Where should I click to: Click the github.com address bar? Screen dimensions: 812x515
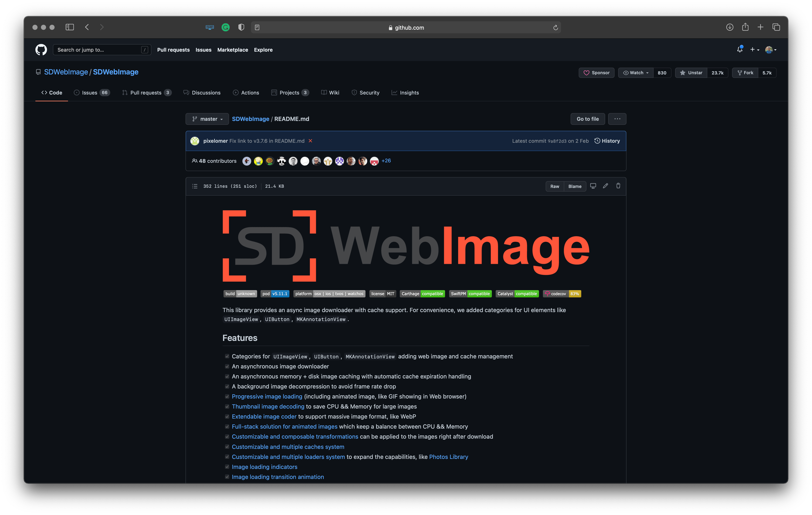(406, 27)
